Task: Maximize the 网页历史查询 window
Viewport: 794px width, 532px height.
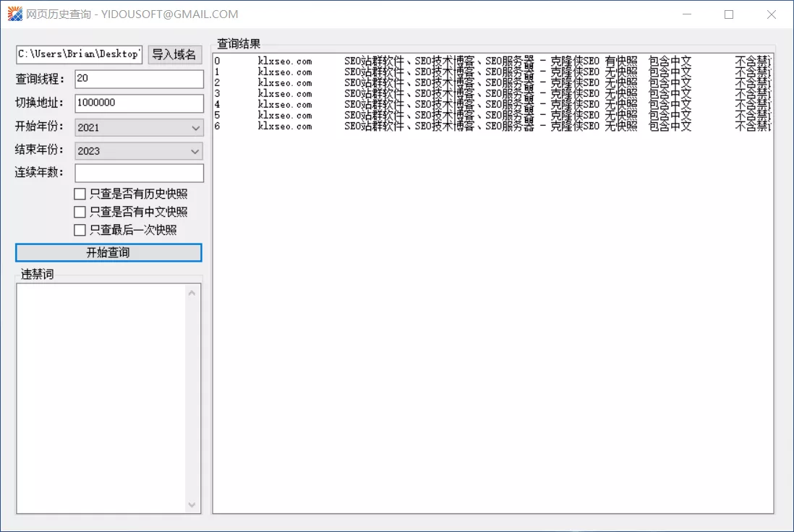Action: tap(729, 14)
